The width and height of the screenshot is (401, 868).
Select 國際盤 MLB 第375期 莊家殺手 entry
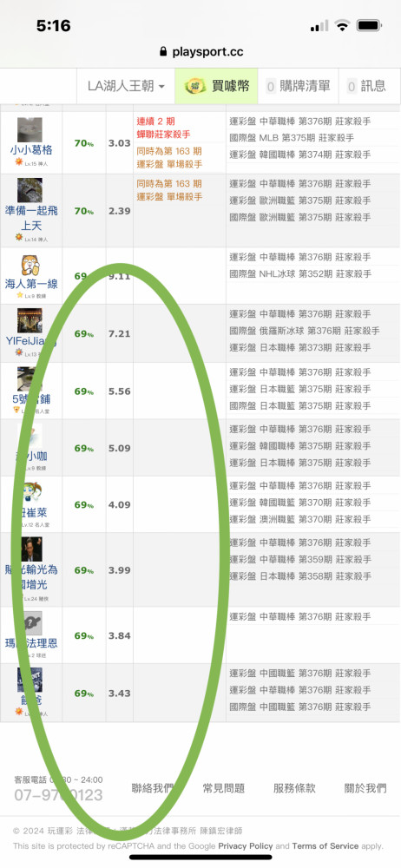[x=299, y=138]
